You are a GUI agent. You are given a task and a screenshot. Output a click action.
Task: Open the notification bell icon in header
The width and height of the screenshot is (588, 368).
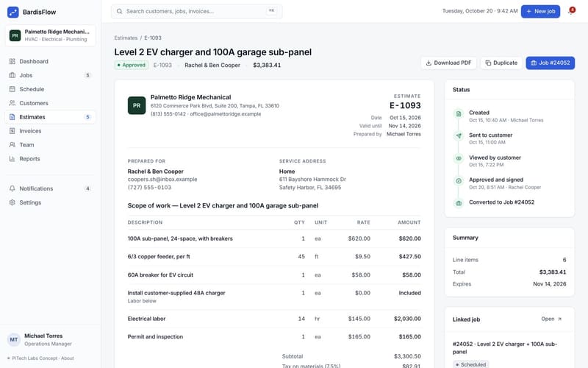pyautogui.click(x=571, y=11)
